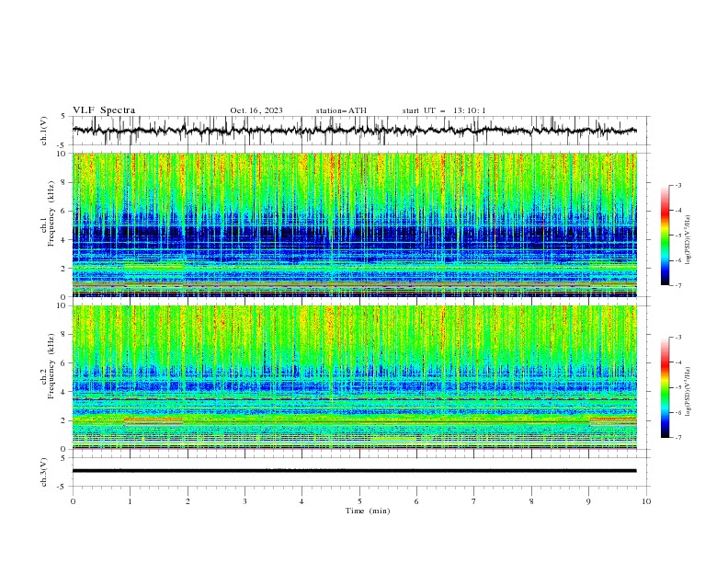Click the 'Time (min)' axis label
The width and height of the screenshot is (728, 563).
click(x=368, y=511)
